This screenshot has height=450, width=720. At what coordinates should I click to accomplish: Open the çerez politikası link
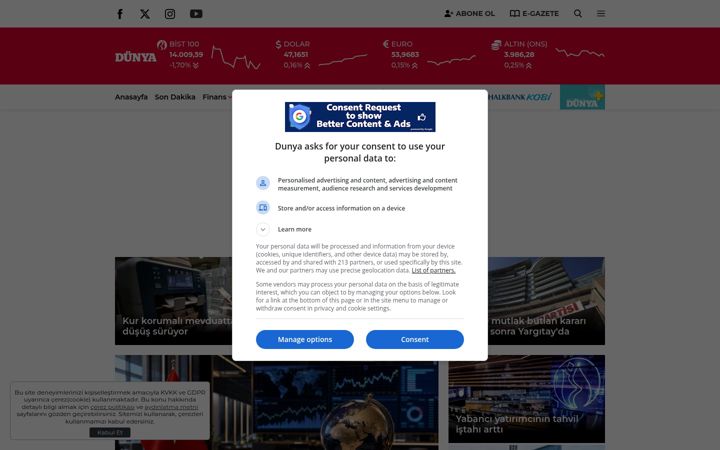tap(112, 407)
